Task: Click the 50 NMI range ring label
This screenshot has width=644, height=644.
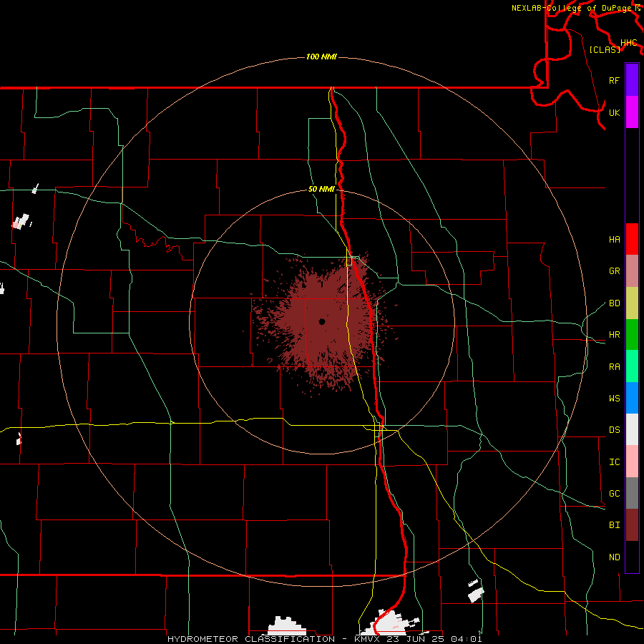Action: (x=321, y=189)
